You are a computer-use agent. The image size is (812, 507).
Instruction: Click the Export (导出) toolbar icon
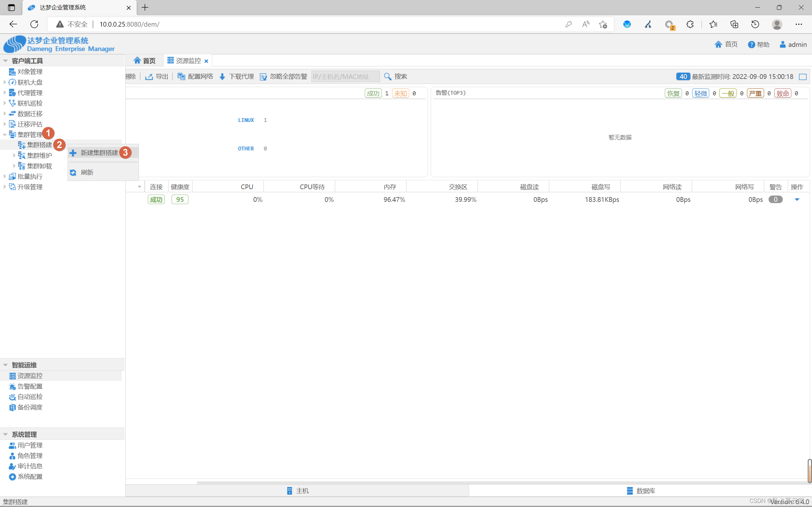(149, 77)
